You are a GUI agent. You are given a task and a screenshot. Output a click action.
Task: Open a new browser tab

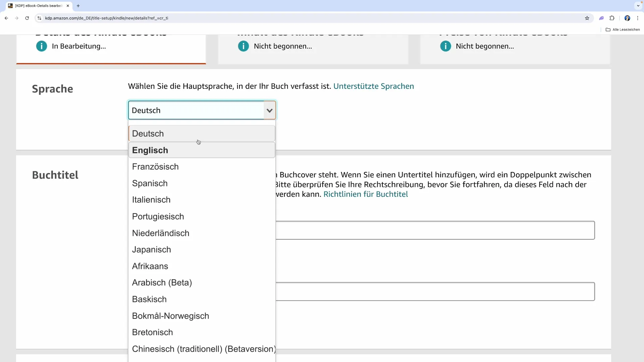pos(78,6)
